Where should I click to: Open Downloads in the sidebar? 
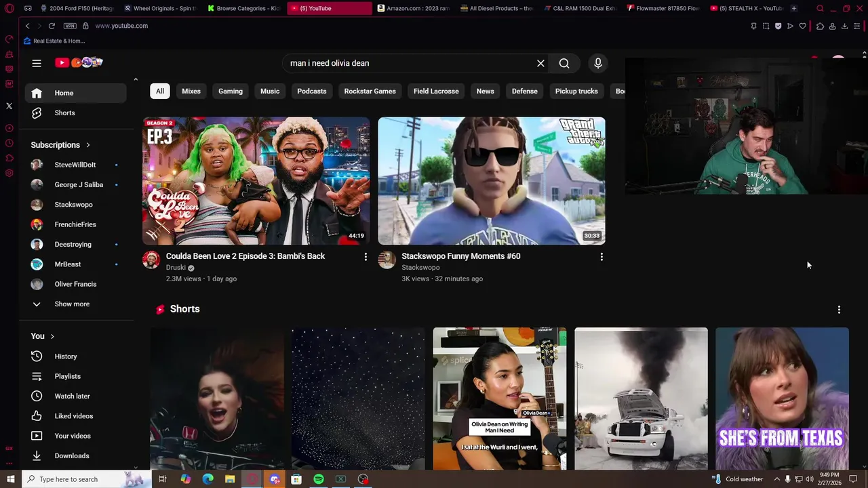(x=76, y=455)
